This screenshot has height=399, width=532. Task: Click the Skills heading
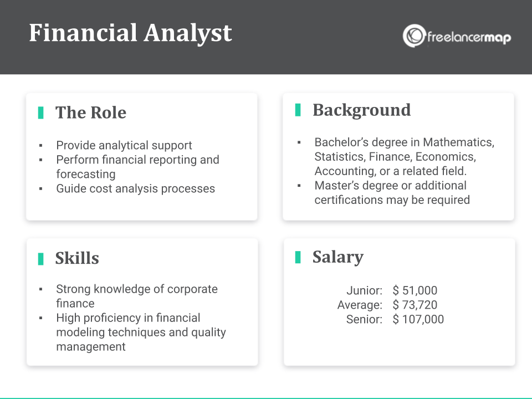77,258
